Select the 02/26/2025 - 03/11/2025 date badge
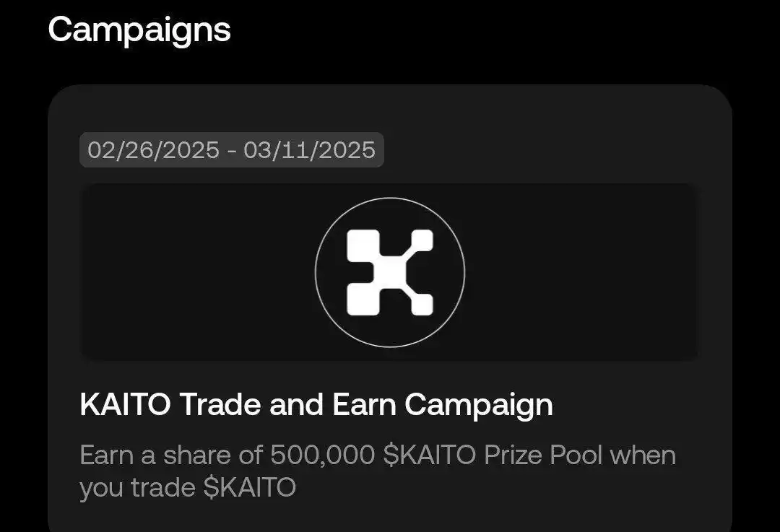The height and width of the screenshot is (532, 780). click(231, 149)
